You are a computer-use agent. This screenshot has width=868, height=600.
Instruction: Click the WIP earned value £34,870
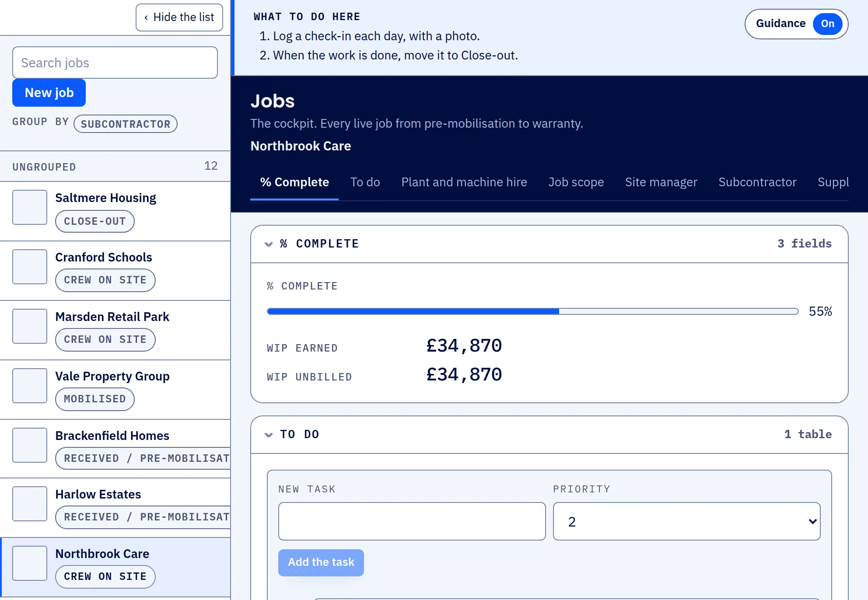tap(464, 346)
